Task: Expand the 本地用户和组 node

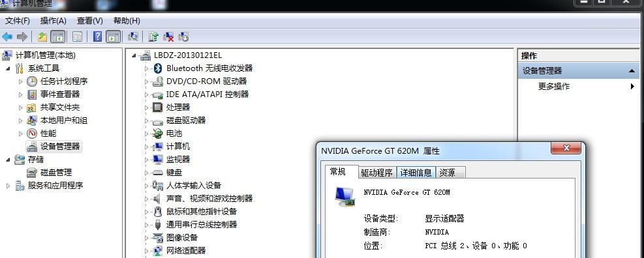Action: pyautogui.click(x=20, y=121)
